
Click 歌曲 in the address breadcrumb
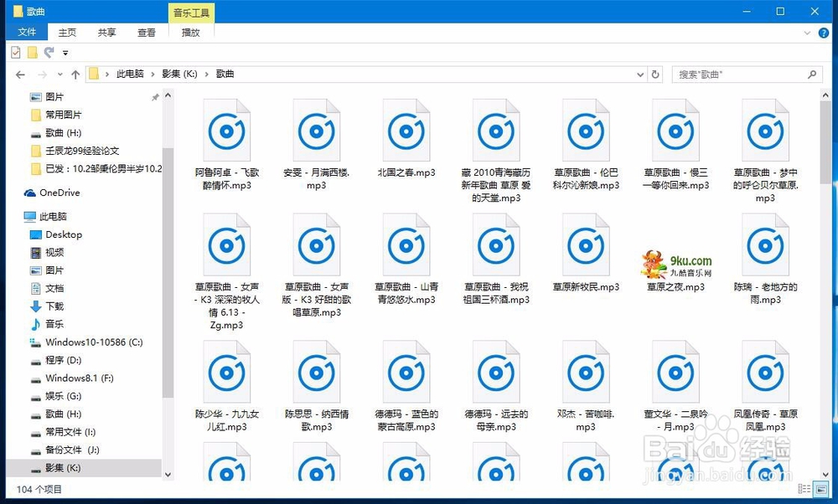(x=225, y=74)
